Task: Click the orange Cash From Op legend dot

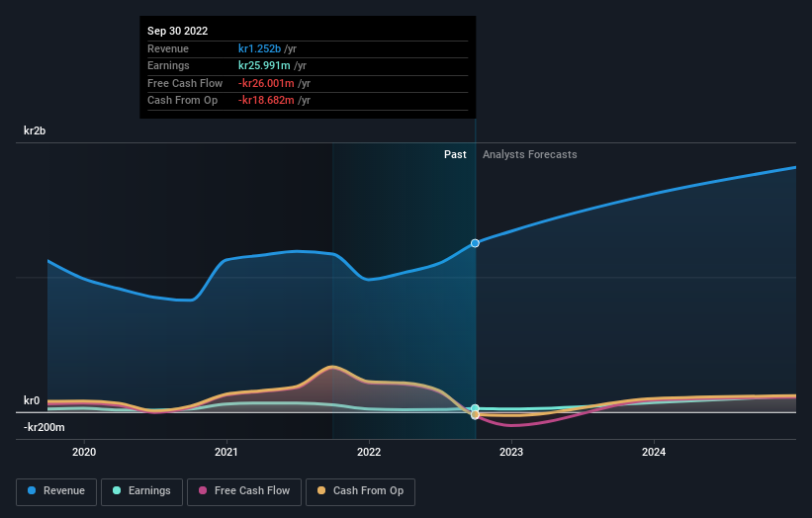Action: pyautogui.click(x=321, y=490)
